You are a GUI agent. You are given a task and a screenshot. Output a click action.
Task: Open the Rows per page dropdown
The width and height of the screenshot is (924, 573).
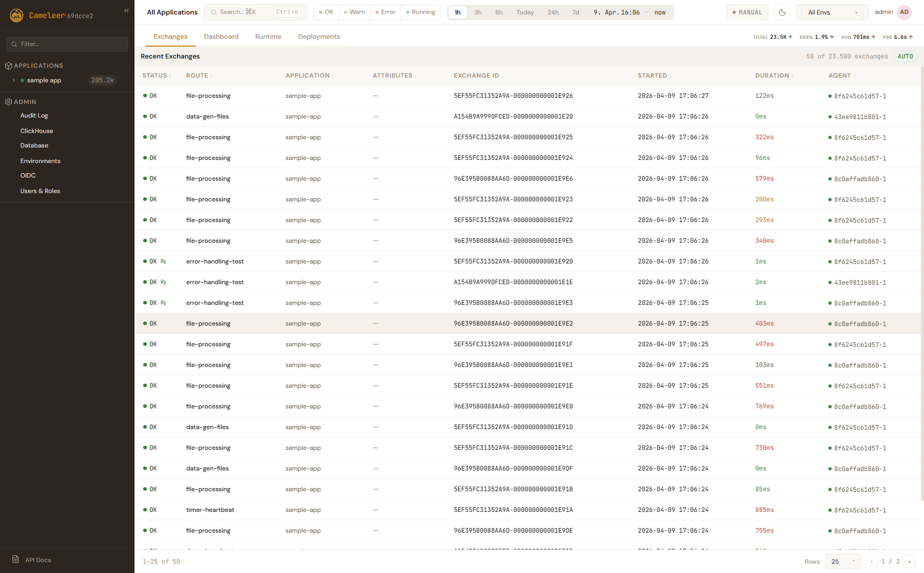coord(843,562)
